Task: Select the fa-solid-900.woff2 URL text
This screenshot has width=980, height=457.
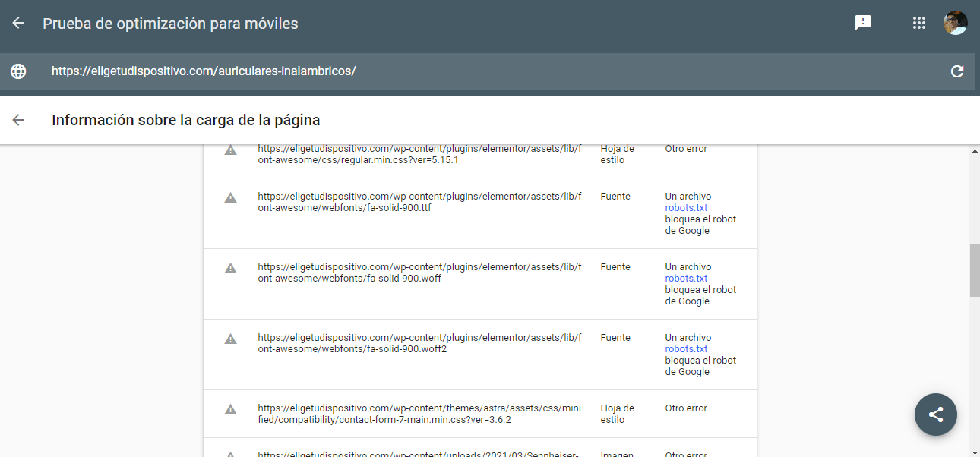Action: pyautogui.click(x=419, y=343)
